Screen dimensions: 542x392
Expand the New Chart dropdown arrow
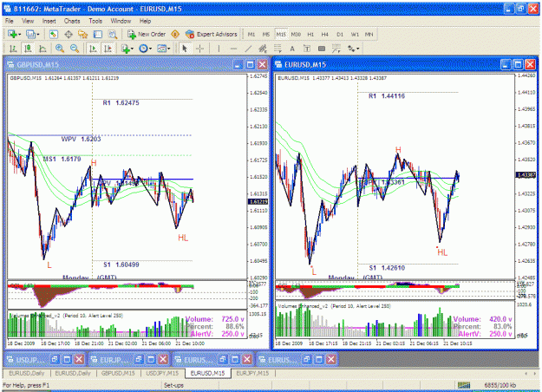pos(20,34)
